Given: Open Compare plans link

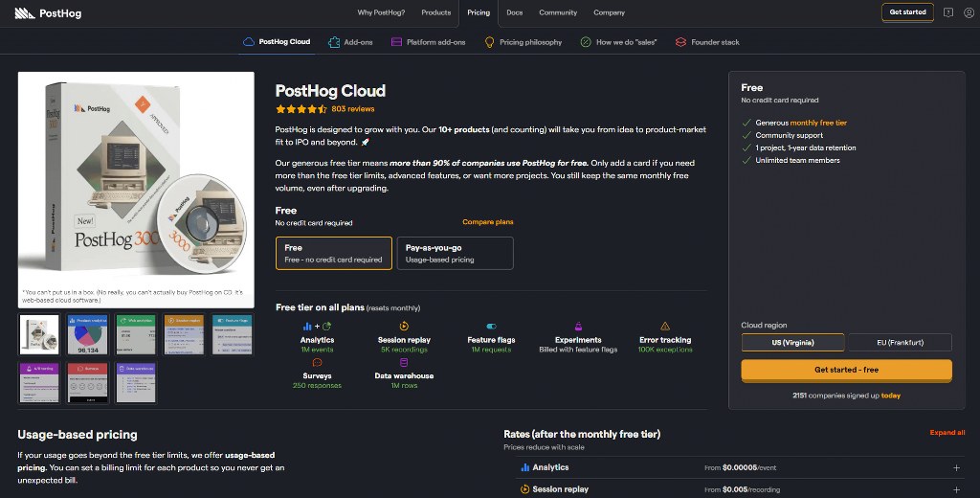Looking at the screenshot, I should pos(487,222).
